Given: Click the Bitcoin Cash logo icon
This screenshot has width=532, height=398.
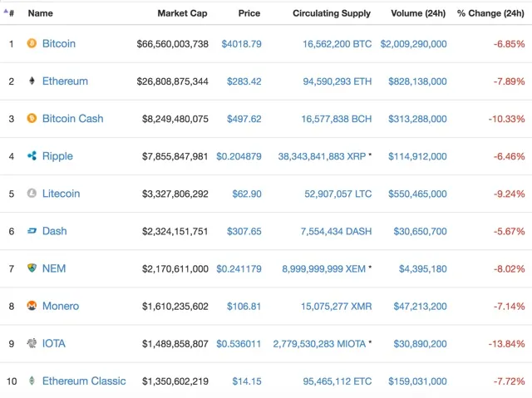Looking at the screenshot, I should tap(32, 118).
